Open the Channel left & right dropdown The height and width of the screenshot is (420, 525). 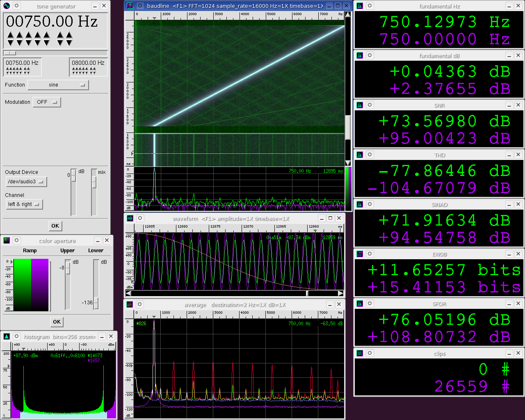25,204
